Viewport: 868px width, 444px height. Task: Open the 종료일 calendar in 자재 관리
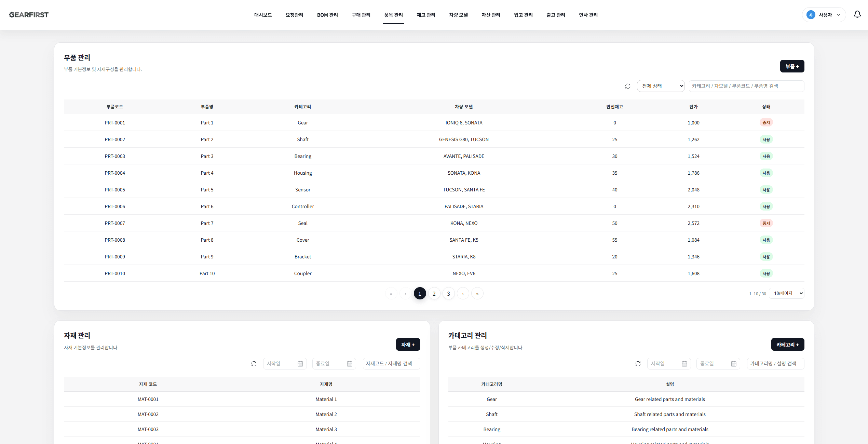coord(350,364)
